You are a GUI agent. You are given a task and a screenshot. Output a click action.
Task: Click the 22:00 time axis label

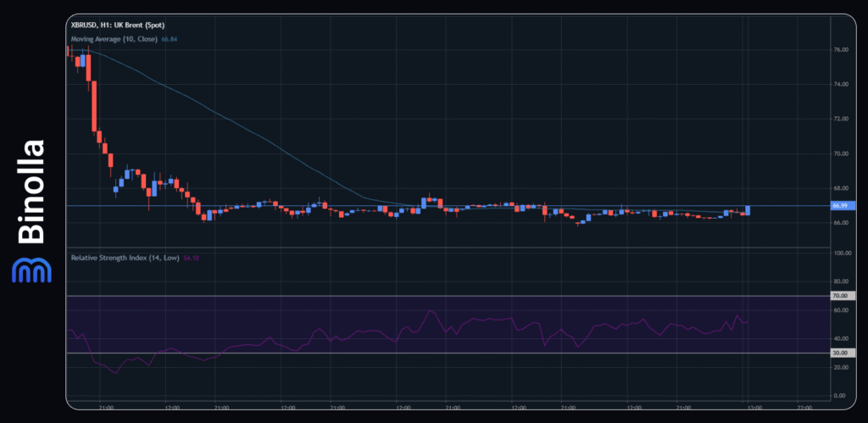coord(804,406)
